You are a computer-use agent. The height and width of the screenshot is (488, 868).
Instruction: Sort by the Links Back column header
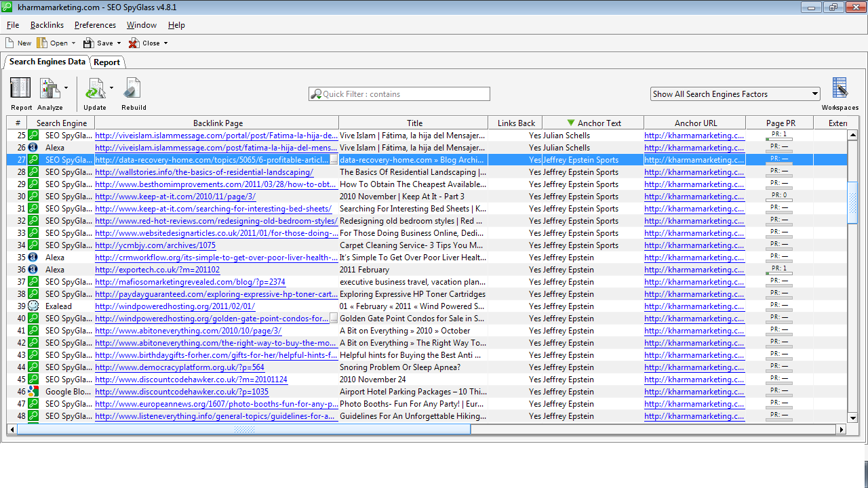[x=515, y=123]
